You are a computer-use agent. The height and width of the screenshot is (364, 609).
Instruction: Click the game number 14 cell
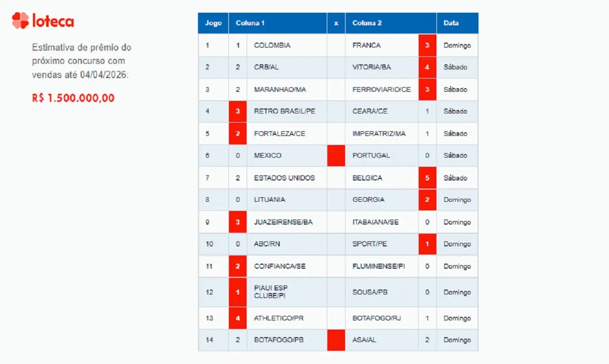[210, 340]
